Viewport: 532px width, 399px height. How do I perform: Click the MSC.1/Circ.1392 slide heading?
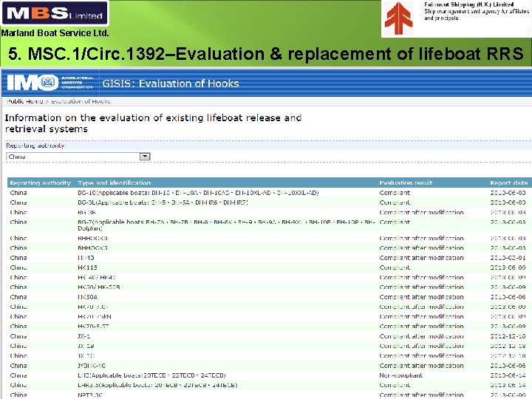point(266,54)
